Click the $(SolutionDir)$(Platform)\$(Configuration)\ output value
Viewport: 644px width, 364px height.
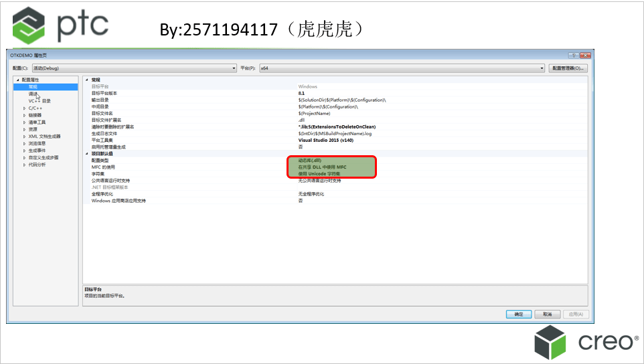(x=342, y=100)
